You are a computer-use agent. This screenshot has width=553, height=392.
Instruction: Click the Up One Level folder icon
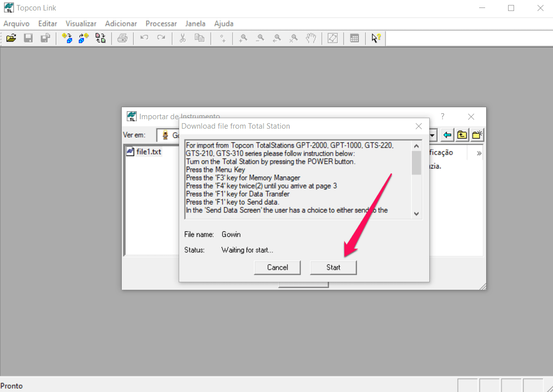(462, 135)
